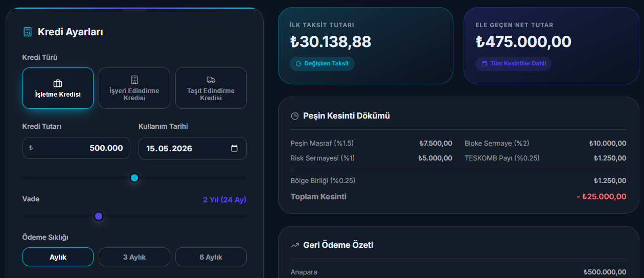Click the building icon in İşyeri Edindirme
Viewport: 644px width, 278px height.
coord(134,80)
